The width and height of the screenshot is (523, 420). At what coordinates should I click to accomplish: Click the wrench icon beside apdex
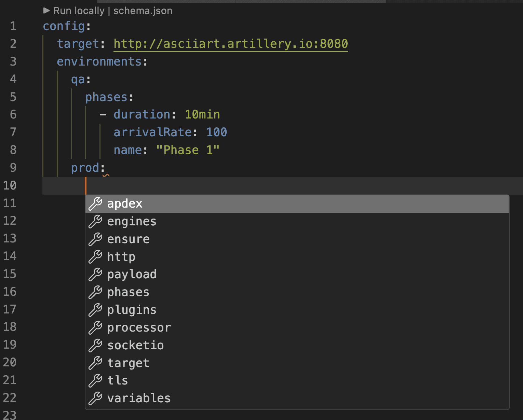[96, 204]
